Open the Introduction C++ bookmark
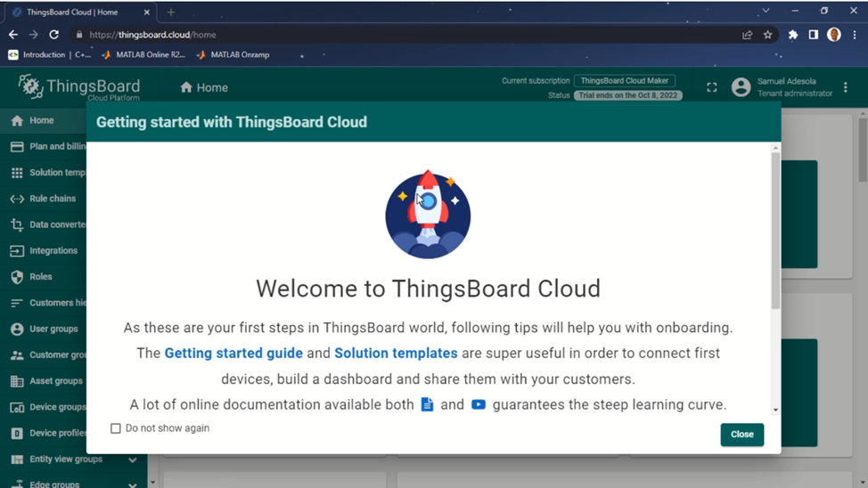Image resolution: width=868 pixels, height=488 pixels. click(x=50, y=55)
